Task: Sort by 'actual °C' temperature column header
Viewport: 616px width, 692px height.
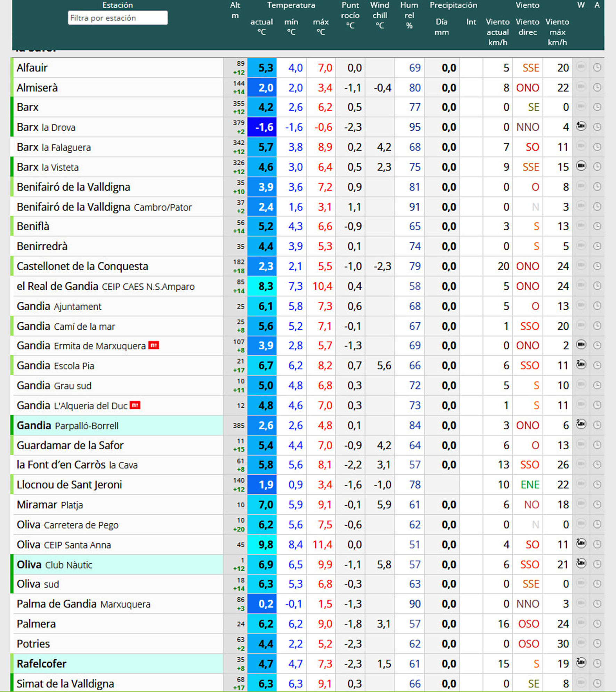Action: pos(261,27)
